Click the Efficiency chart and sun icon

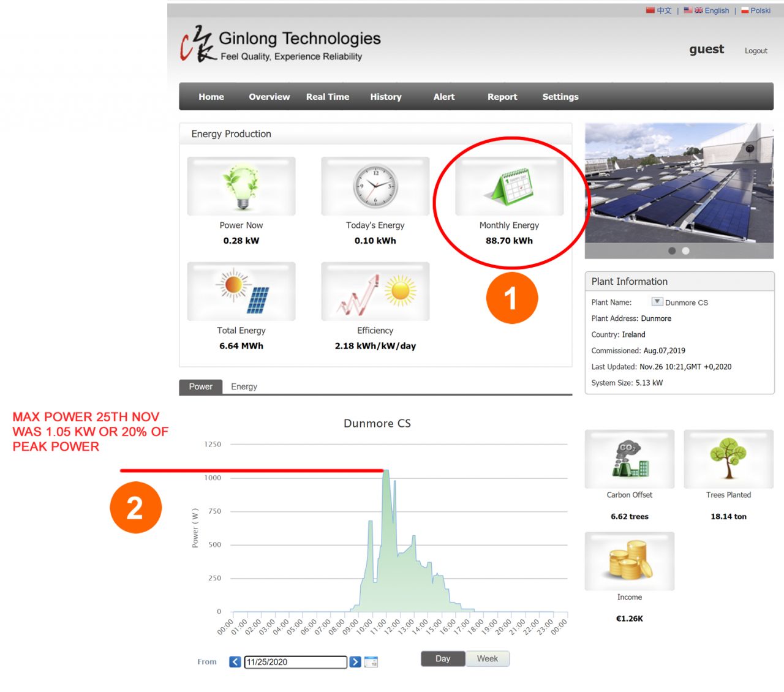(x=375, y=291)
